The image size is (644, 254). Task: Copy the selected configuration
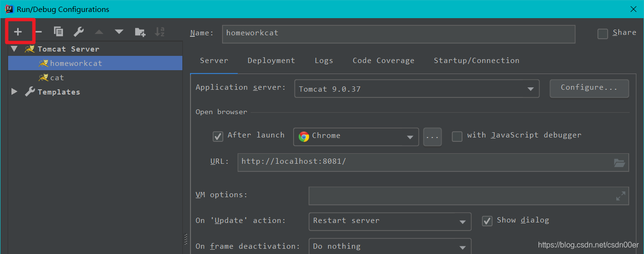click(x=59, y=32)
